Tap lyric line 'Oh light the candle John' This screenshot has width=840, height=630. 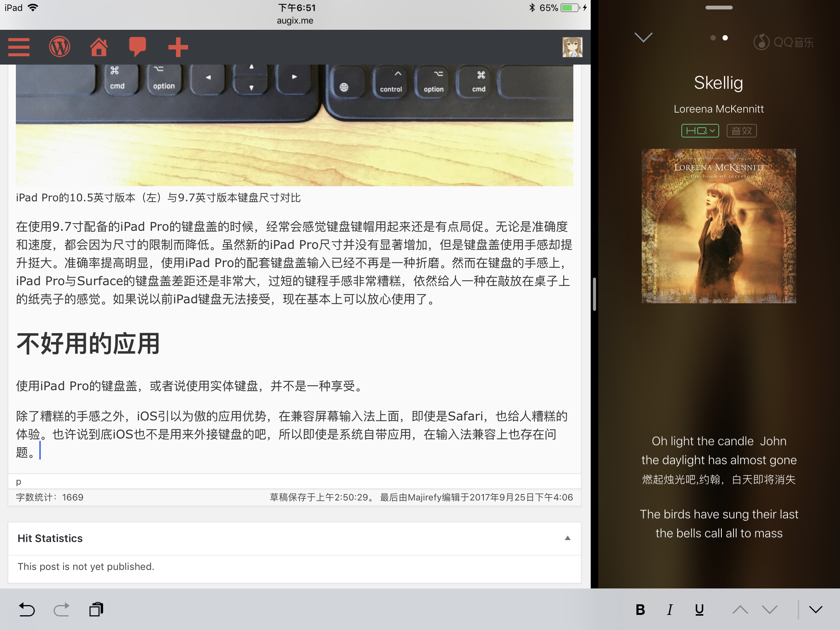coord(719,441)
